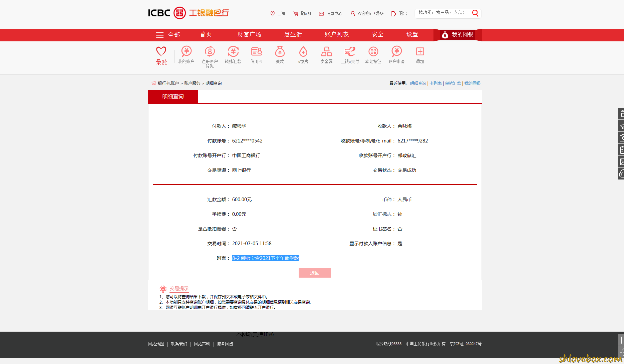Click 交易成功 status text
This screenshot has height=364, width=624.
pos(407,170)
